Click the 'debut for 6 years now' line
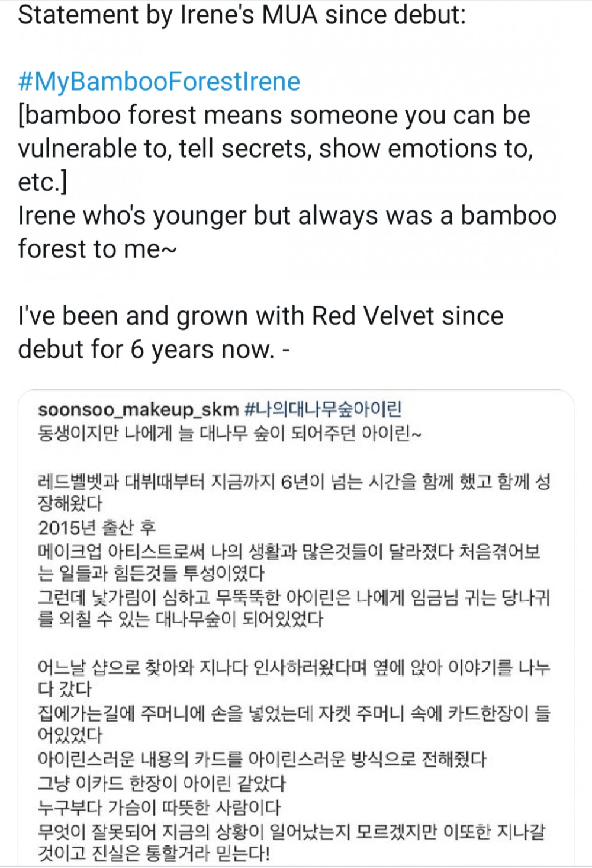The width and height of the screenshot is (592, 868). (154, 350)
